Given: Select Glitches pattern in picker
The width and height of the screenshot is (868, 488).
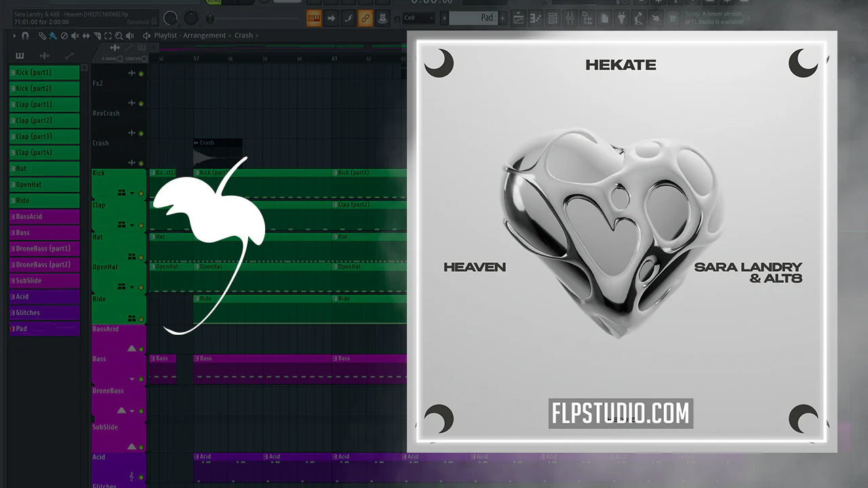Looking at the screenshot, I should click(44, 312).
